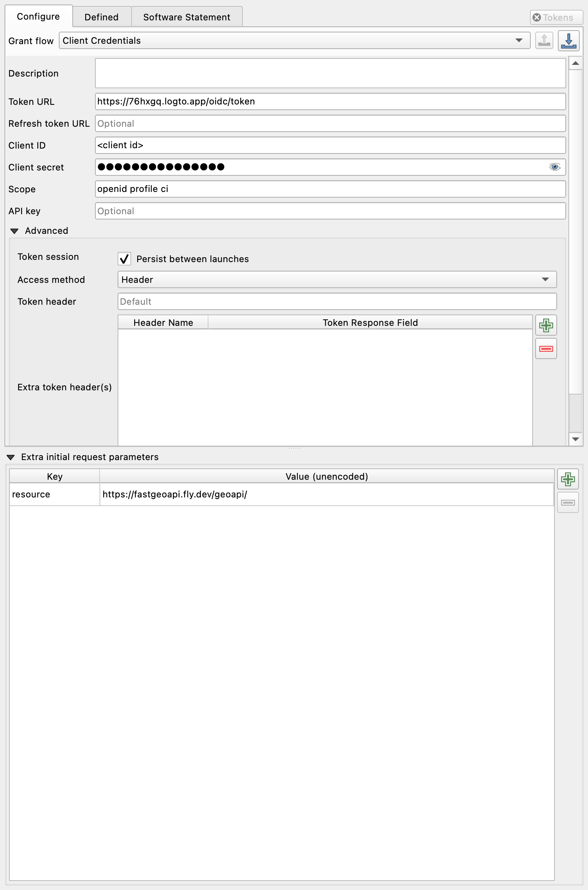588x890 pixels.
Task: Click the import configuration download icon
Action: pos(568,40)
